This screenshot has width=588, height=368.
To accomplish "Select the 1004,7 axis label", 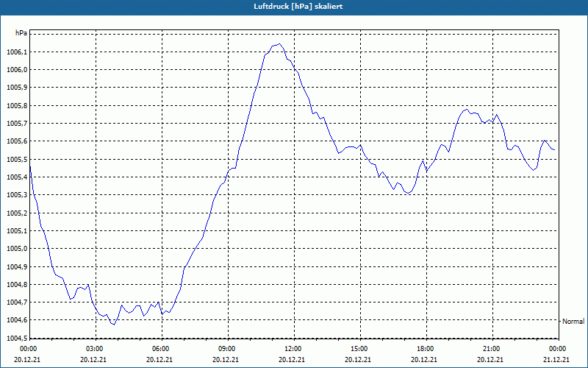I will 17,302.
